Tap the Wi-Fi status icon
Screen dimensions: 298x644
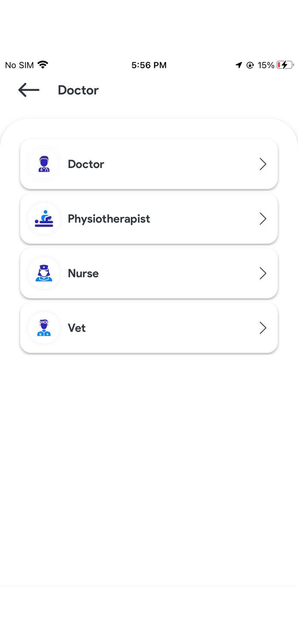click(42, 64)
